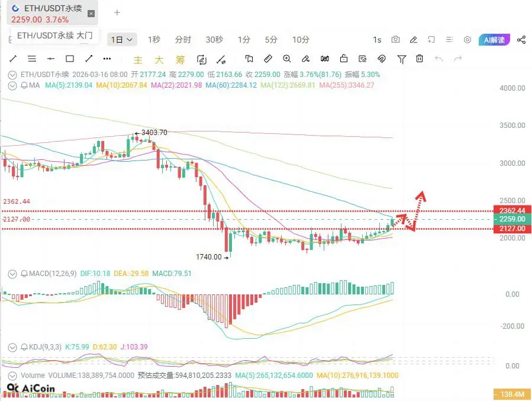The height and width of the screenshot is (401, 532).
Task: Toggle the KDJ indicator alert bell
Action: [24, 347]
